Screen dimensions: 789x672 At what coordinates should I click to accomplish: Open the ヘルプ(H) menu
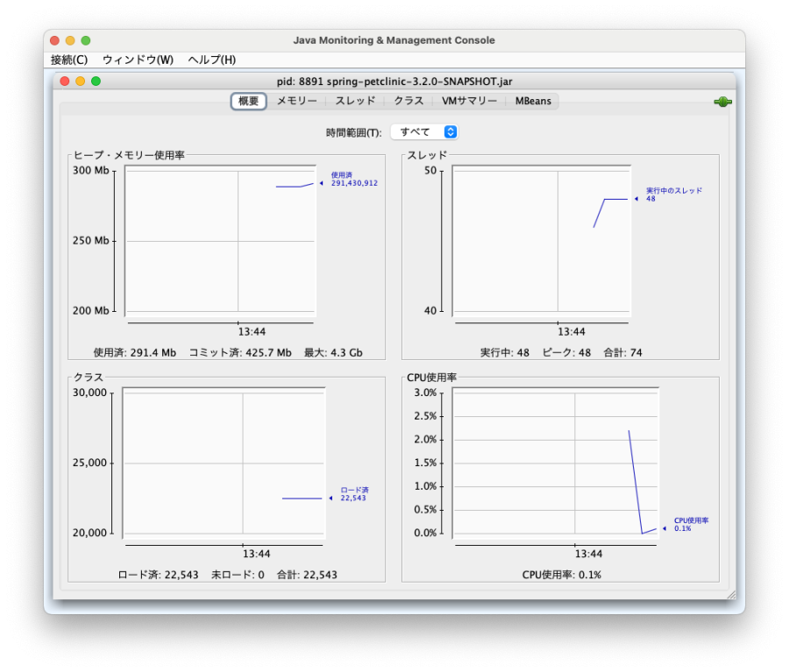pos(212,60)
